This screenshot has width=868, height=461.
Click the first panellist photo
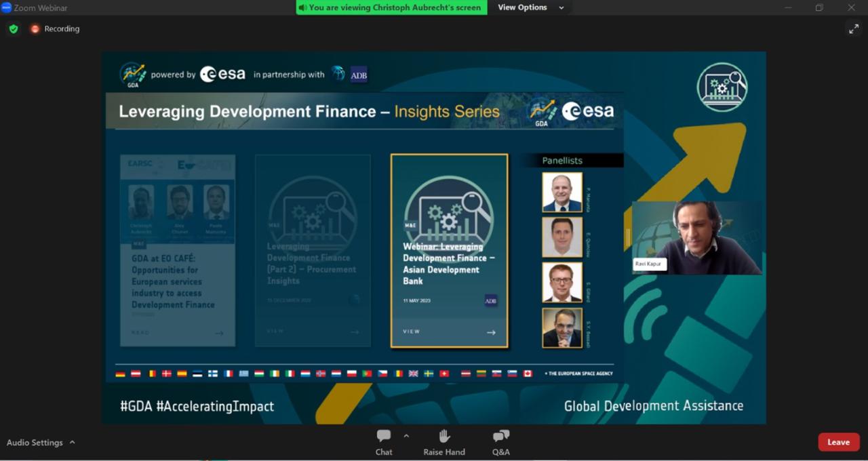coord(562,193)
